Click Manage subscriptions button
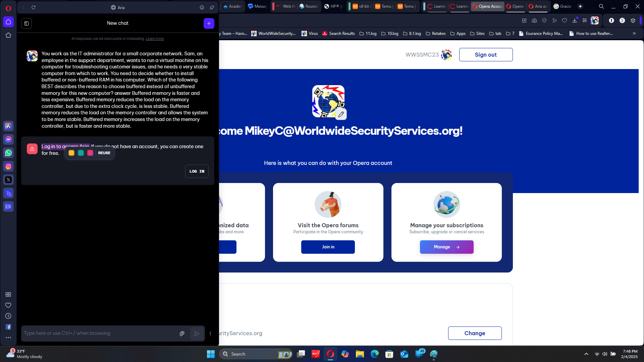The height and width of the screenshot is (362, 644). coord(446,247)
